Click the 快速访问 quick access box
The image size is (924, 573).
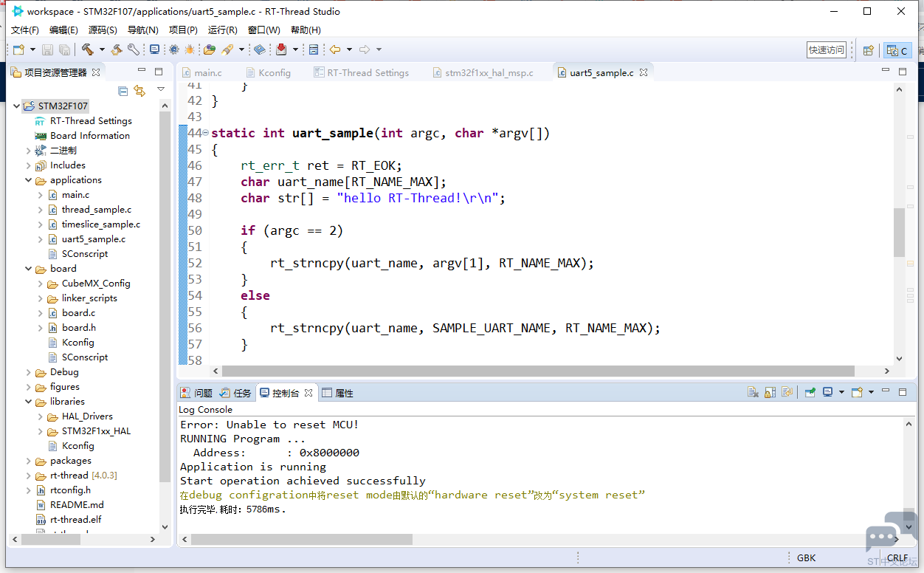point(827,49)
